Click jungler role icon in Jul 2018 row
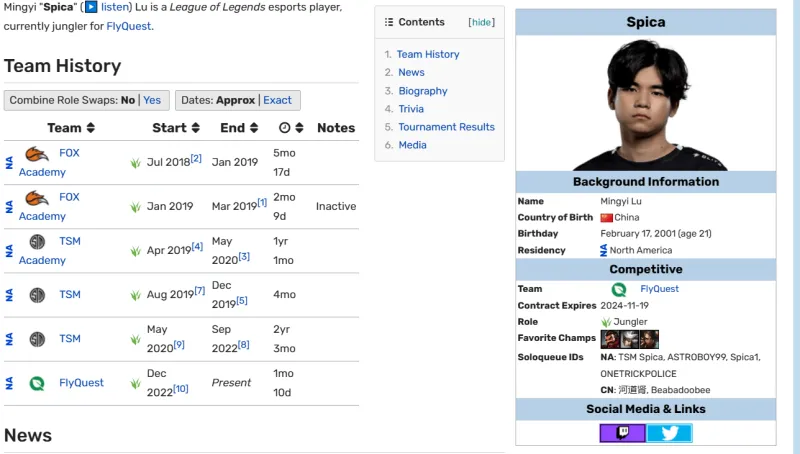Image resolution: width=800 pixels, height=454 pixels. [135, 163]
